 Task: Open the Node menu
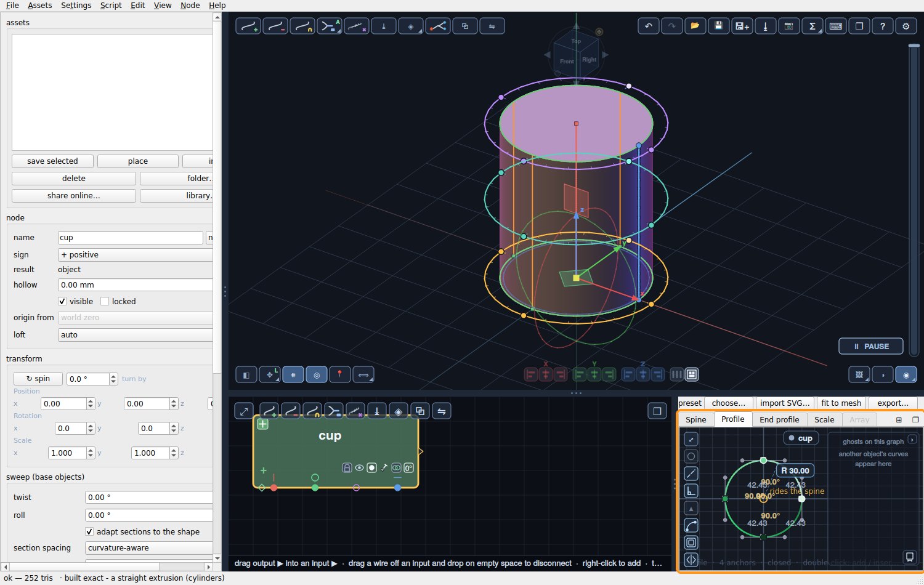pos(190,5)
